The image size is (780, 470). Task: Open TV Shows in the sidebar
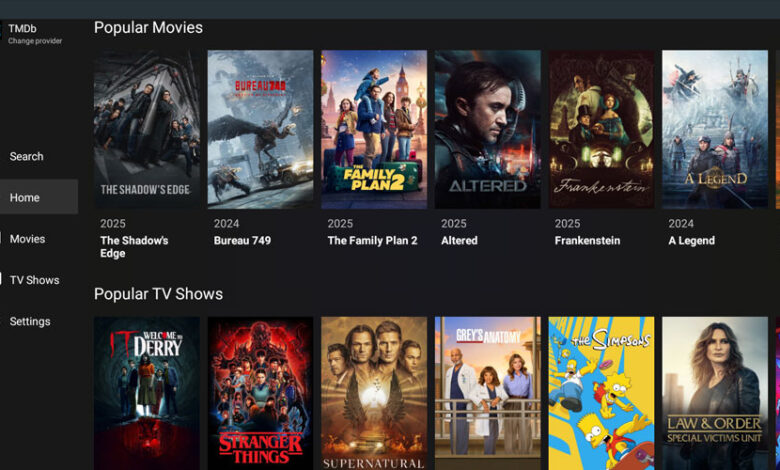click(x=34, y=280)
